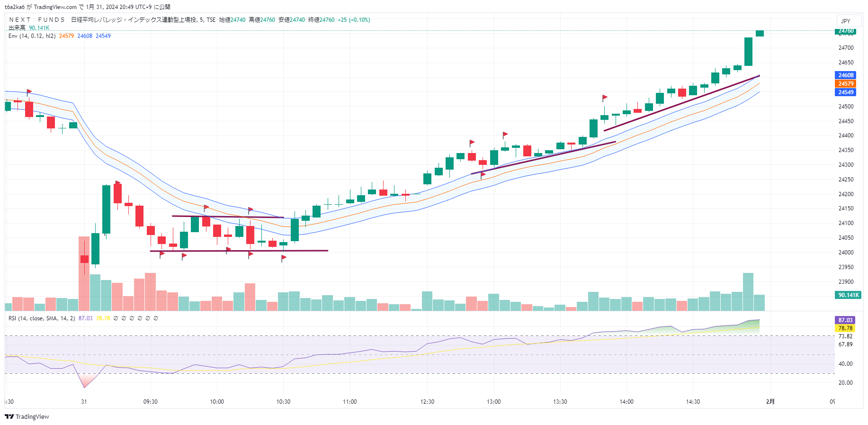The width and height of the screenshot is (868, 425).
Task: Click the 出来高 volume legend label
Action: (x=17, y=28)
